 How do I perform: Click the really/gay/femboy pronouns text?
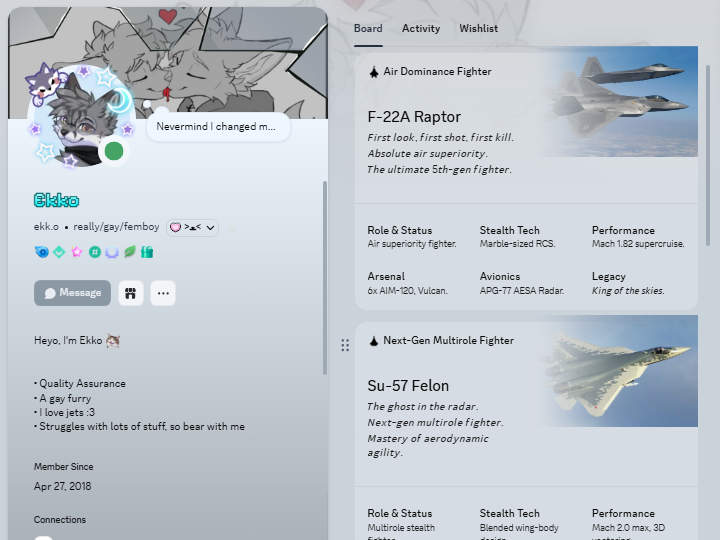116,227
